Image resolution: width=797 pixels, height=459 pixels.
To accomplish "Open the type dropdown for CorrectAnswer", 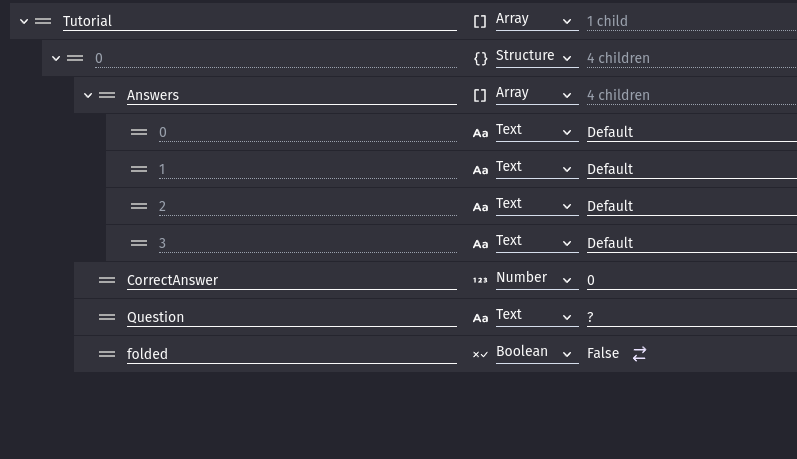I will [x=536, y=280].
